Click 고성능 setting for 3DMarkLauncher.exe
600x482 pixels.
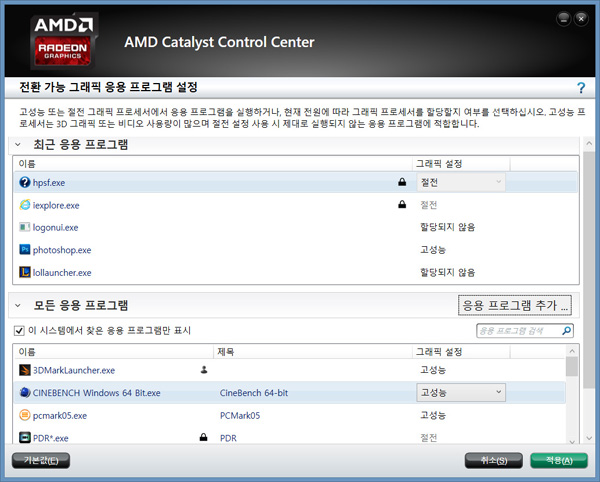[x=433, y=370]
